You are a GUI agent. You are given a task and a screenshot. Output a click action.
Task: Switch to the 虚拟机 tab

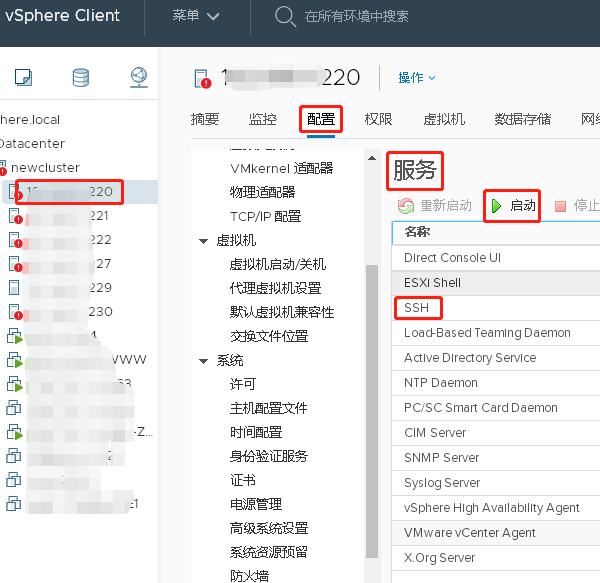pos(444,119)
